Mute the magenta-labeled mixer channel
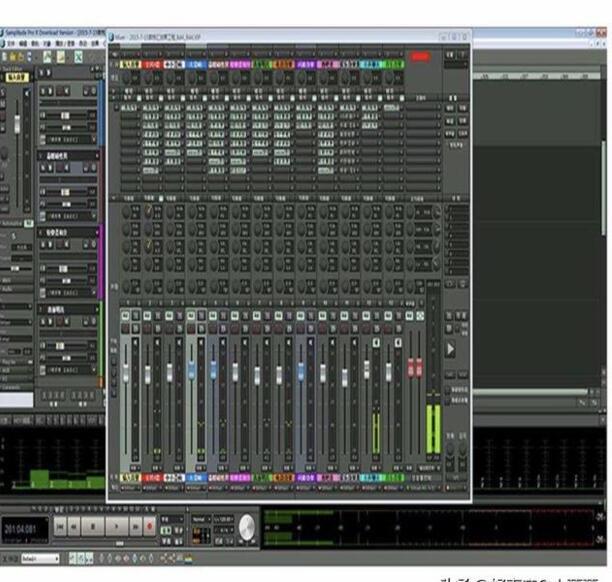 coord(235,315)
